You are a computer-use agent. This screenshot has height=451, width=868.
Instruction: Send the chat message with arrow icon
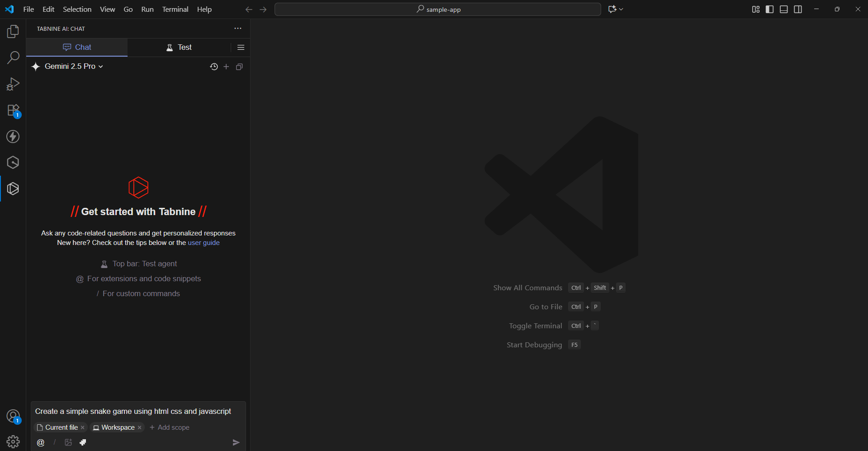pos(236,442)
